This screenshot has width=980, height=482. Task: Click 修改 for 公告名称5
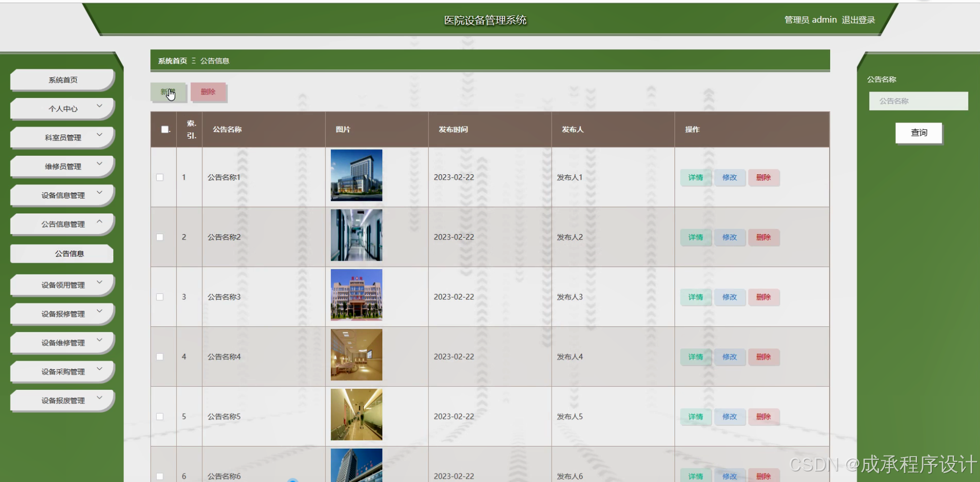click(730, 417)
